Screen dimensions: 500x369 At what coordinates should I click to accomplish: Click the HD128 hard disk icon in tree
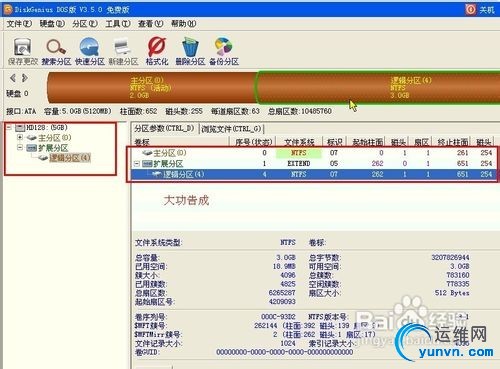20,128
